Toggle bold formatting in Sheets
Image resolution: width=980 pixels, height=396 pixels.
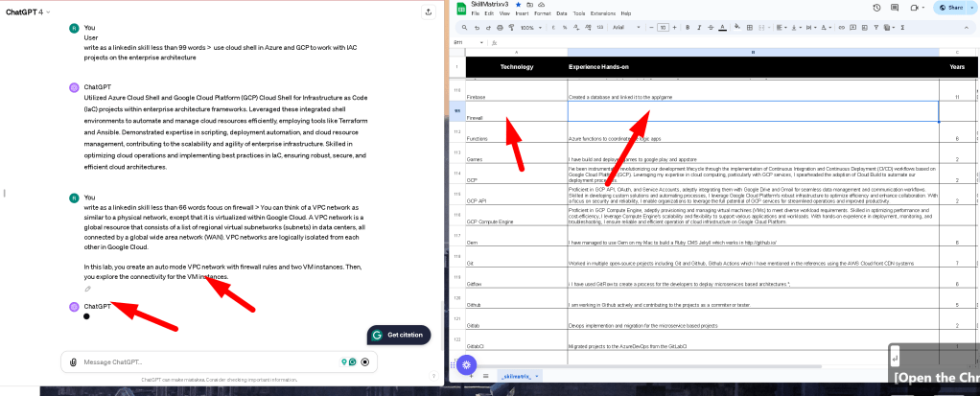[688, 28]
